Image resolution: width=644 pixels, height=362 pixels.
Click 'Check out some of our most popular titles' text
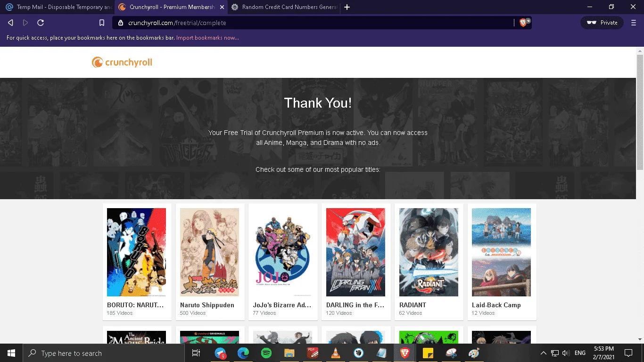point(318,169)
